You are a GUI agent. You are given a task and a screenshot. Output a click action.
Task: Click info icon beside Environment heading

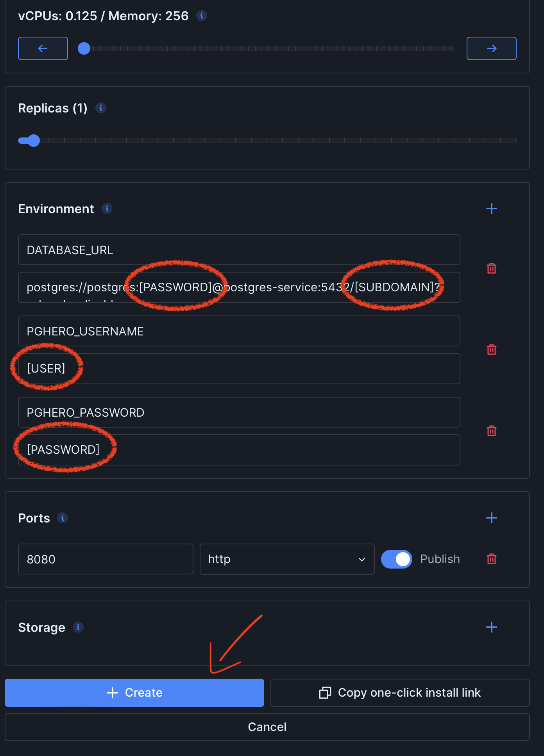click(x=107, y=209)
